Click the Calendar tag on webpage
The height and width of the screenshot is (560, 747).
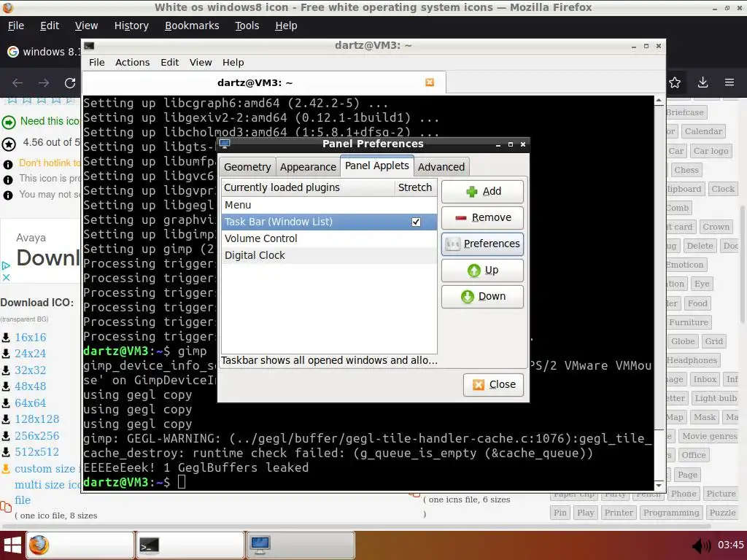(703, 131)
